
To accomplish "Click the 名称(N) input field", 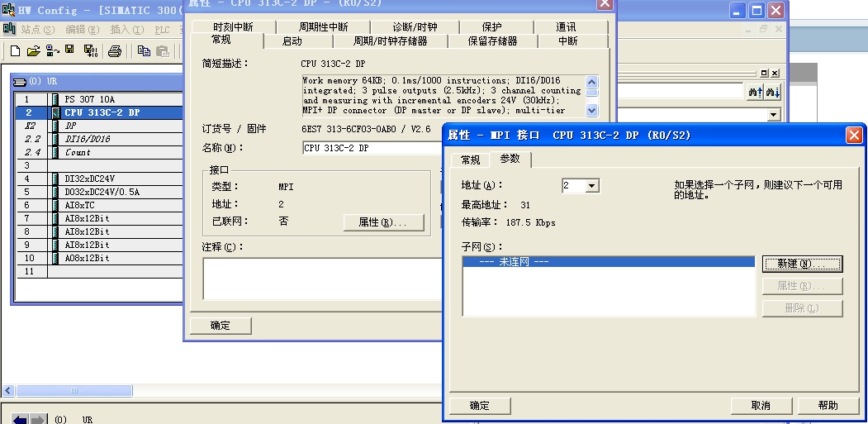I will point(372,148).
